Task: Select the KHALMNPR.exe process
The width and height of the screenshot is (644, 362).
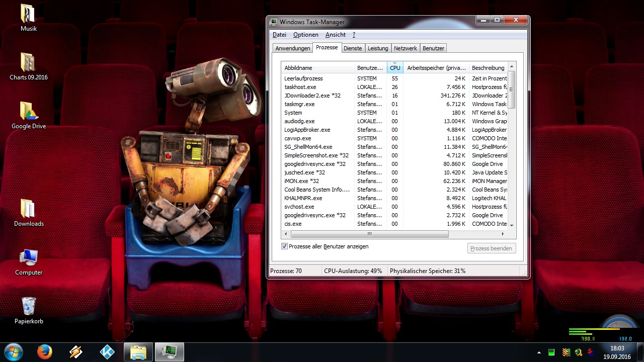Action: point(394,198)
